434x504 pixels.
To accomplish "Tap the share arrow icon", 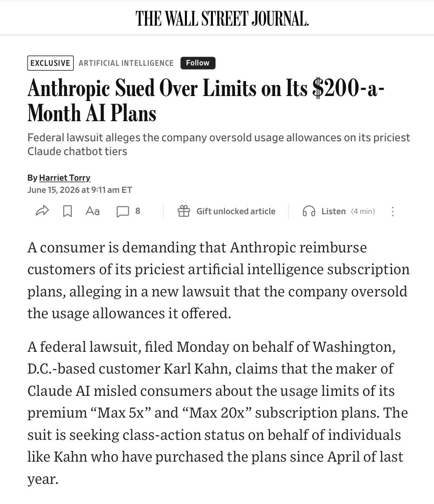I will click(42, 211).
